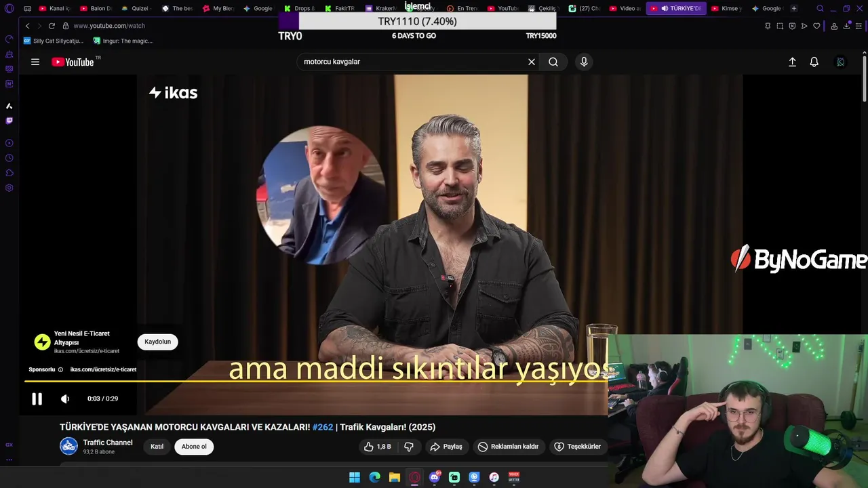This screenshot has width=868, height=488.
Task: Switch to the Kanal iç browser tab
Action: pyautogui.click(x=55, y=9)
